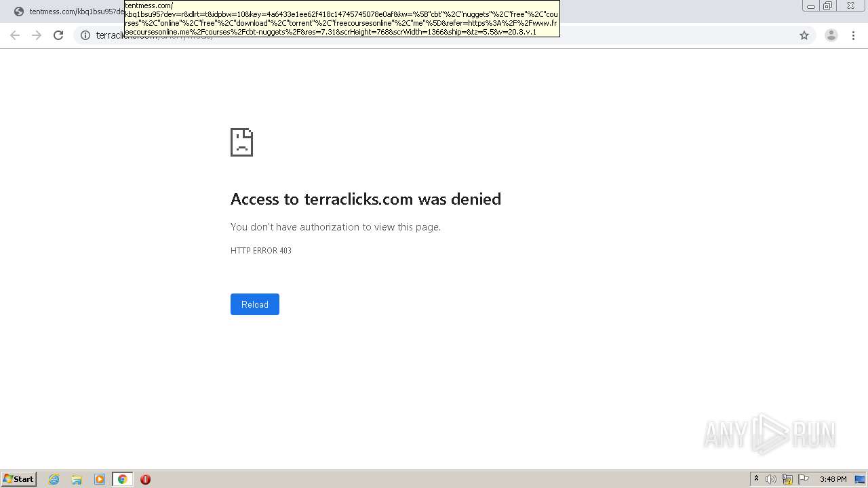This screenshot has height=488, width=868.
Task: Click the show desktop button icon
Action: coord(860,479)
